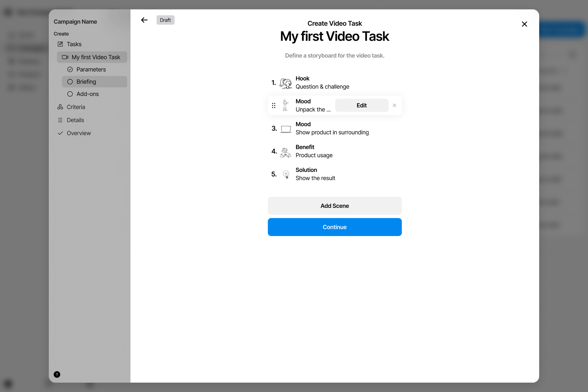Click the Hook scene illustration
Viewport: 588px width, 392px height.
[x=286, y=83]
